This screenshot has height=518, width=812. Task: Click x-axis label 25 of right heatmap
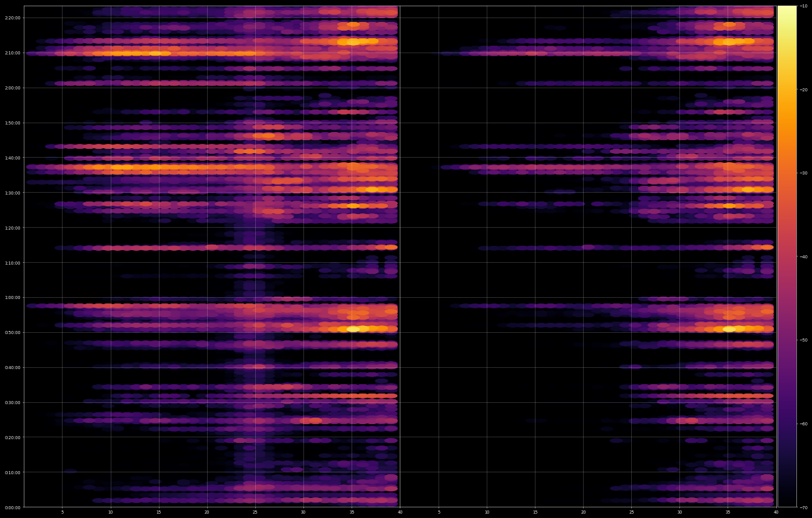tap(632, 512)
